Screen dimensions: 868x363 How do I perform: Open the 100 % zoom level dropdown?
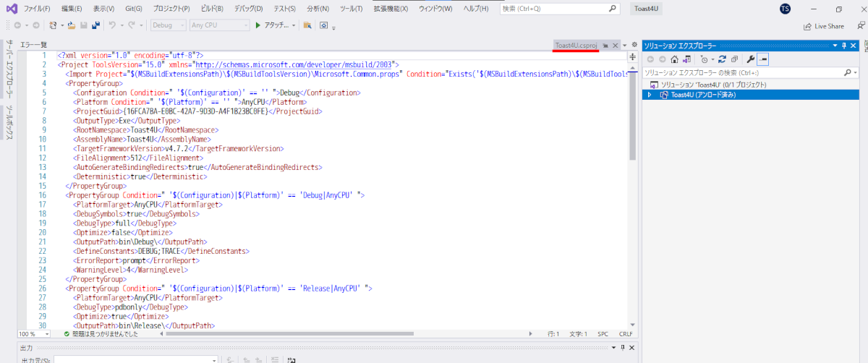pyautogui.click(x=27, y=334)
